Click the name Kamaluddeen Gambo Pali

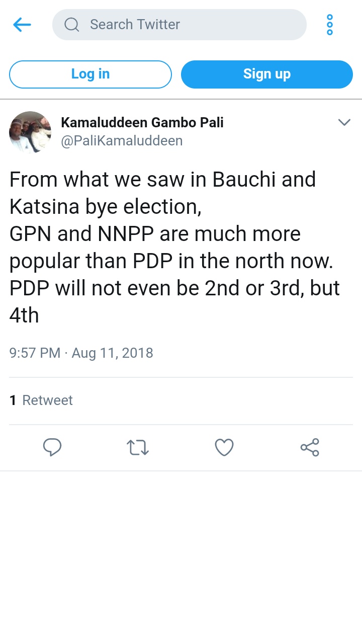[142, 122]
